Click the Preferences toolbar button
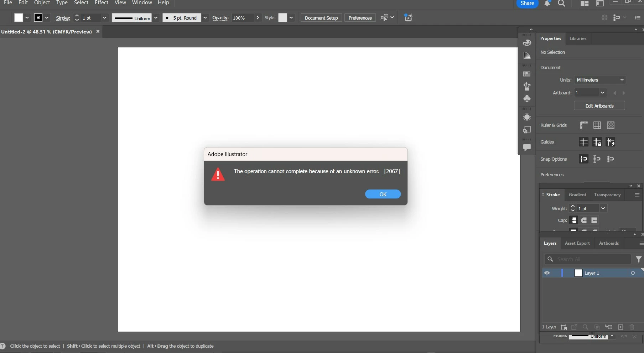The image size is (644, 353). pyautogui.click(x=360, y=18)
